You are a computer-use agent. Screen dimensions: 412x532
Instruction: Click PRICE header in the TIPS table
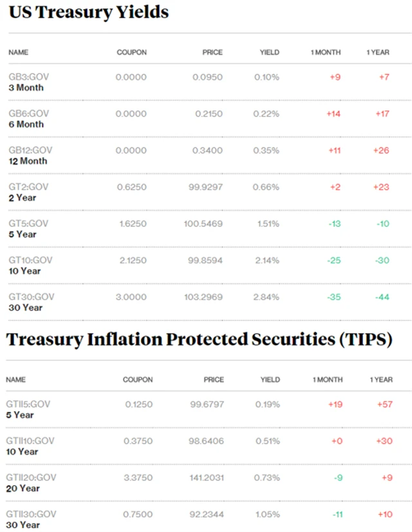pos(214,380)
